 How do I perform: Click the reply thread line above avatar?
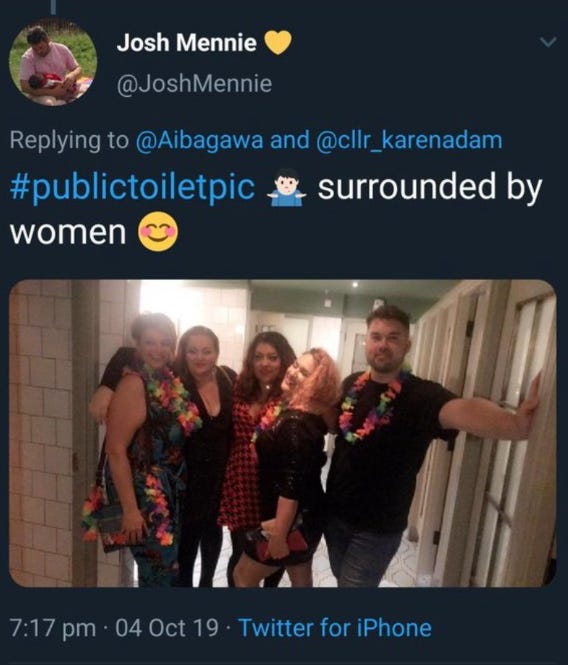(x=53, y=6)
